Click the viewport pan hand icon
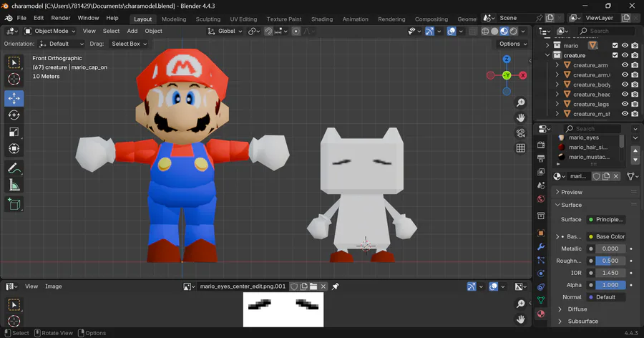 [521, 118]
